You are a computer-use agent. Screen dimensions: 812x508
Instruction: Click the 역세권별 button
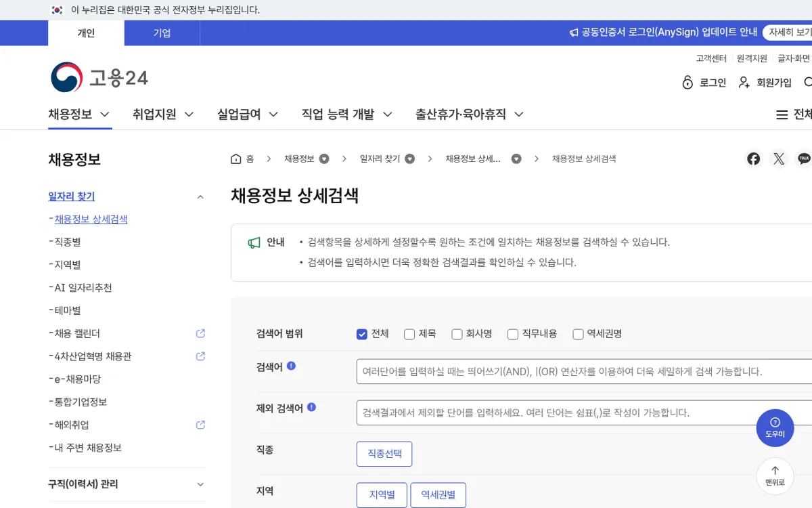click(x=438, y=495)
